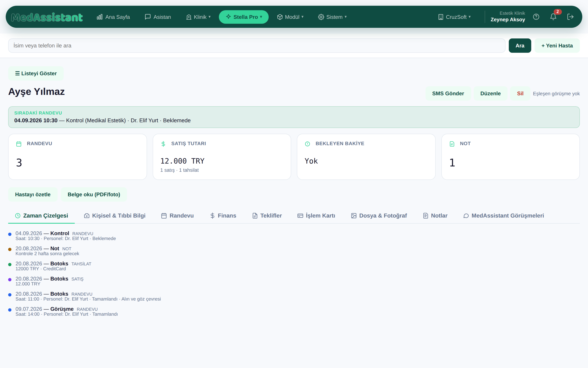
Task: Click the cube icon beside Modül
Action: (280, 17)
